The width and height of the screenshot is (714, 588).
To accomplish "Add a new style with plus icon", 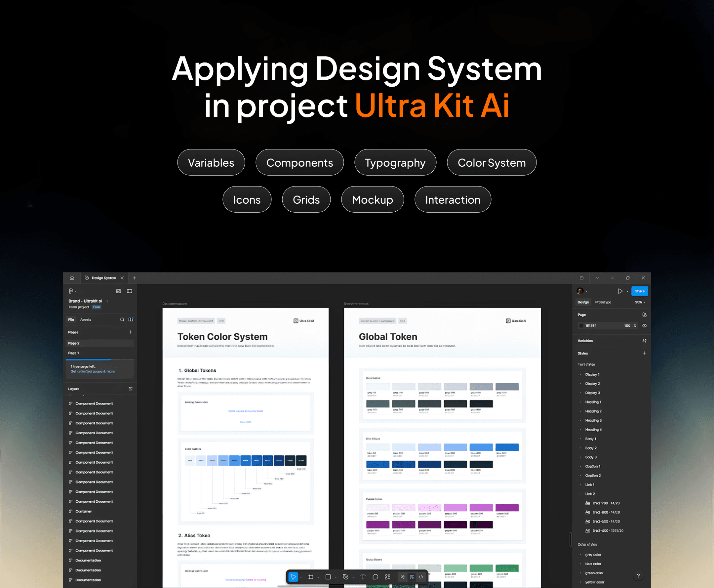I will [x=644, y=353].
